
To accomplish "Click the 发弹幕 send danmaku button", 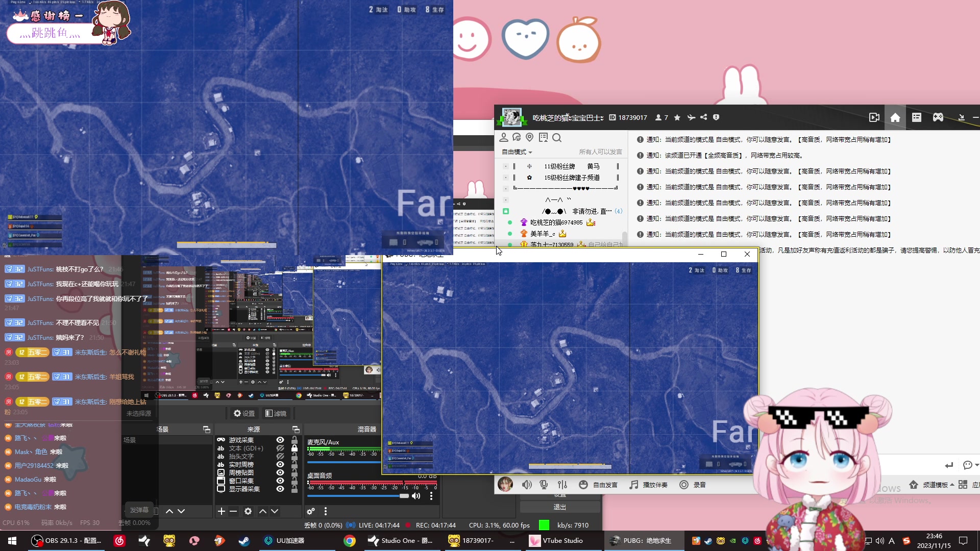I will coord(139,510).
